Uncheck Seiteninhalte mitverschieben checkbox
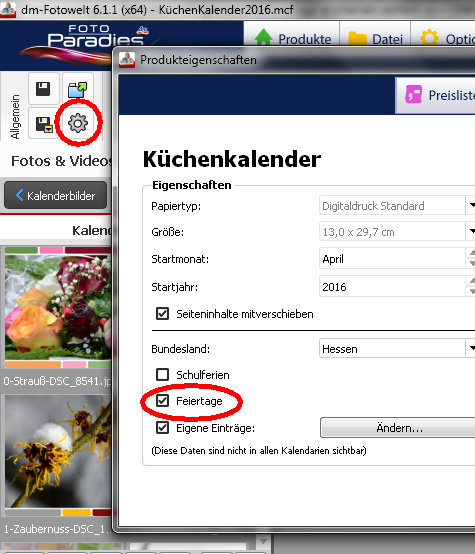 (162, 313)
